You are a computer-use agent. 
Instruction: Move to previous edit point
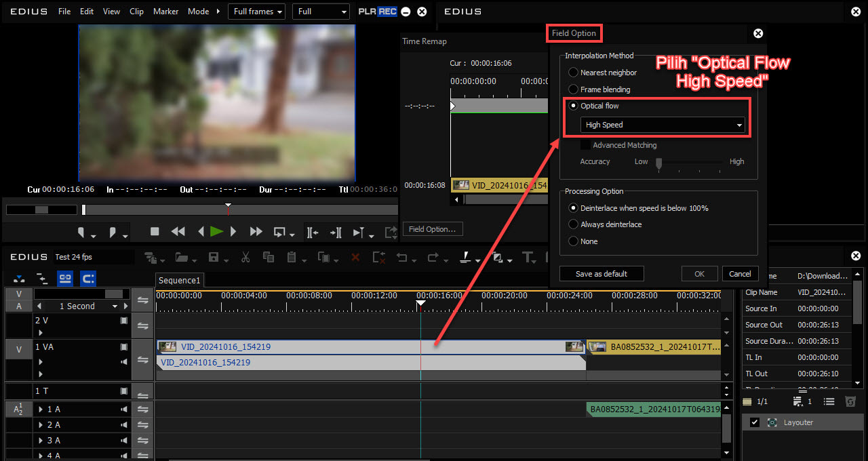coord(312,233)
